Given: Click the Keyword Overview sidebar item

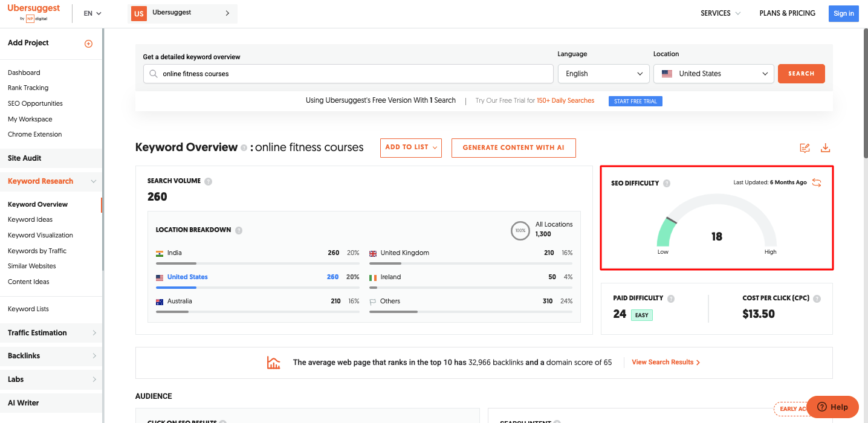Looking at the screenshot, I should [x=38, y=205].
